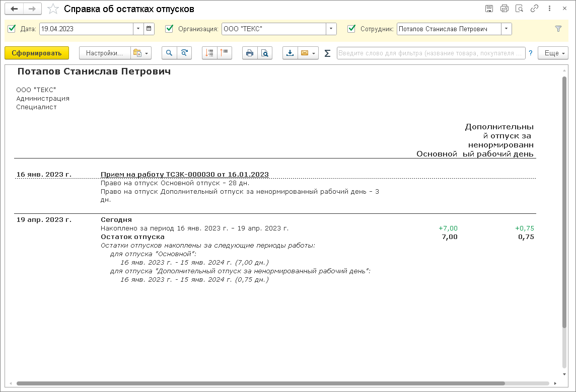Select the cell 19 апр. 2023 г.
576x392 pixels.
[x=44, y=219]
